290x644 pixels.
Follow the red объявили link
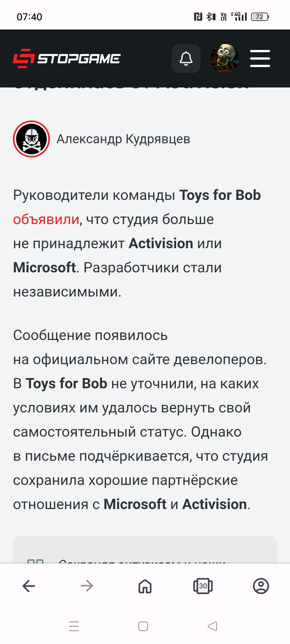pyautogui.click(x=46, y=219)
